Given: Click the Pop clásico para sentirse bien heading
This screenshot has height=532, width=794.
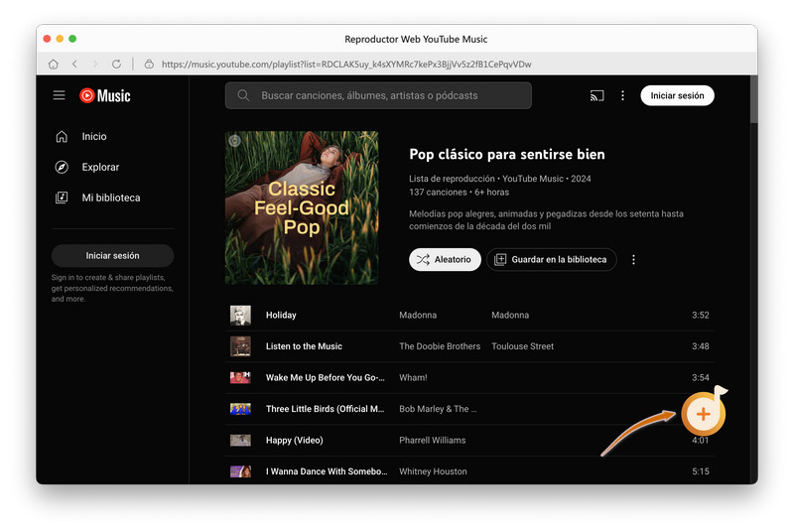Looking at the screenshot, I should pyautogui.click(x=507, y=155).
